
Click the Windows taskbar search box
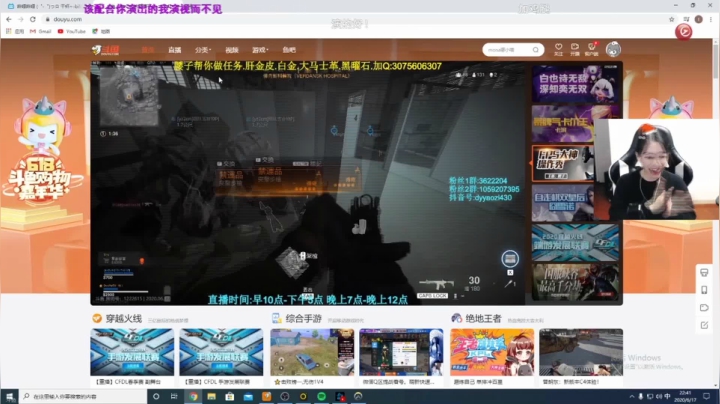tap(83, 396)
